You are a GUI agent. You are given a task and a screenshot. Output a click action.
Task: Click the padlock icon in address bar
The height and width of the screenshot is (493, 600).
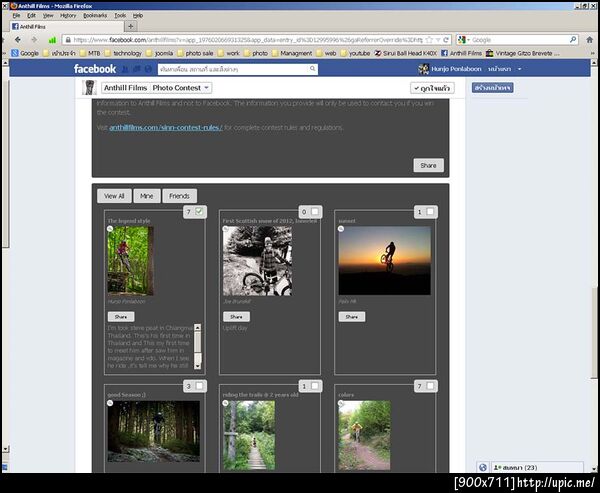tap(68, 40)
